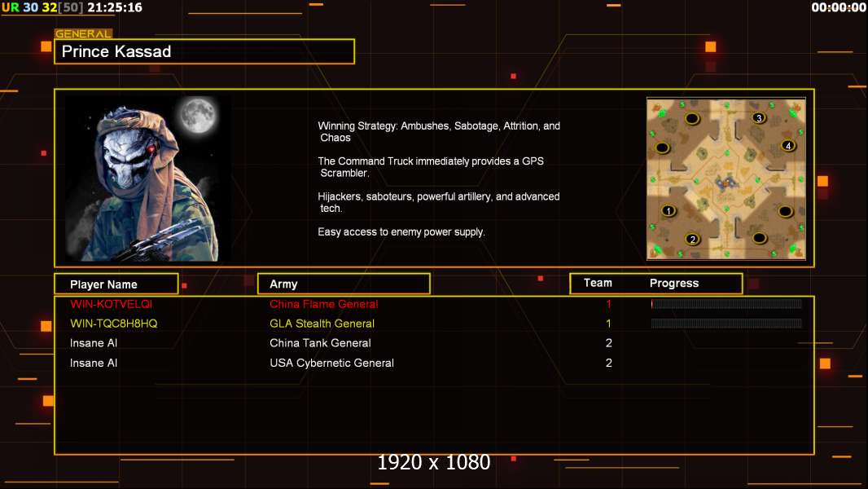Viewport: 868px width, 489px height.
Task: Click the UR status indicator
Action: coord(11,7)
